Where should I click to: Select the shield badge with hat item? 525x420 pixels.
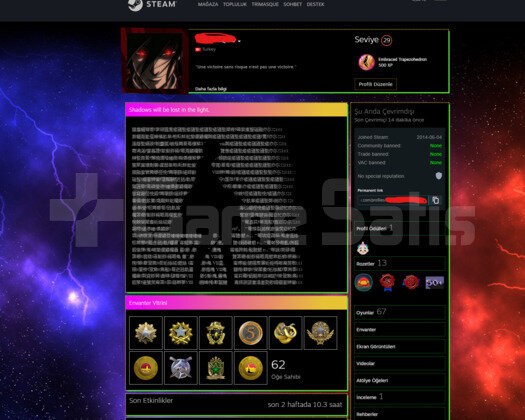coord(216,333)
